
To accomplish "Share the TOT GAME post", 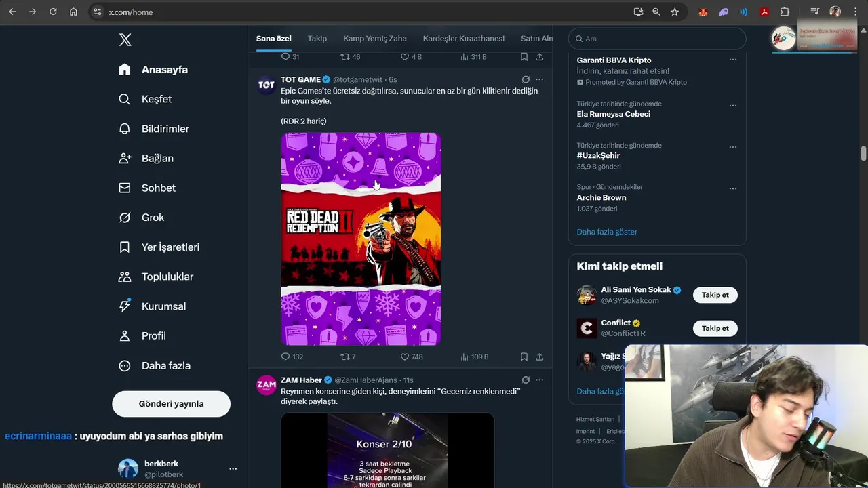I will point(540,357).
